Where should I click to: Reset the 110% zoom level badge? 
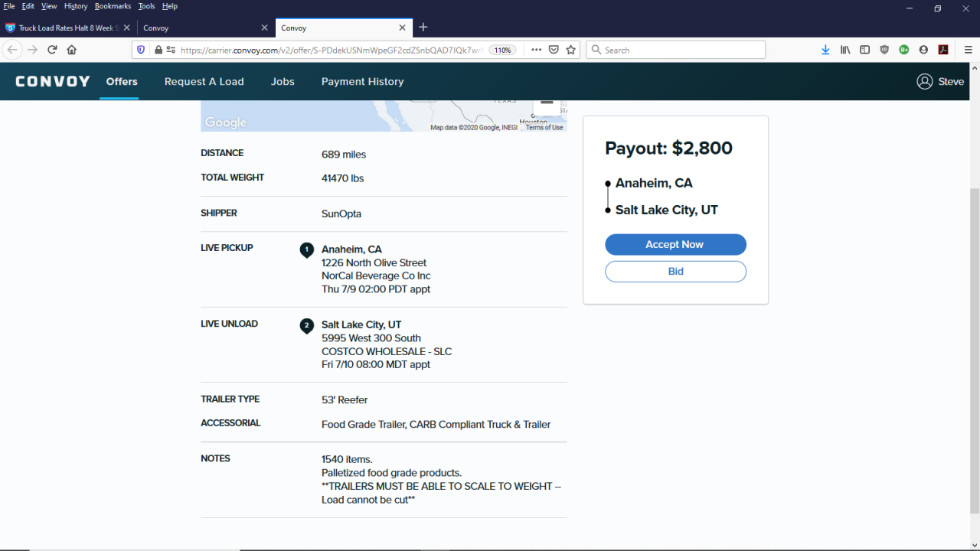(x=502, y=50)
